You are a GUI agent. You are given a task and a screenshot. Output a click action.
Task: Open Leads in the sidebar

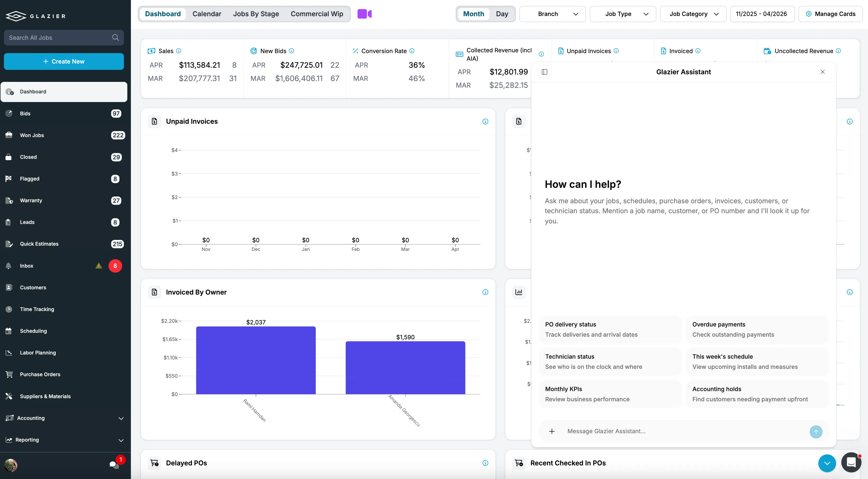coord(64,222)
